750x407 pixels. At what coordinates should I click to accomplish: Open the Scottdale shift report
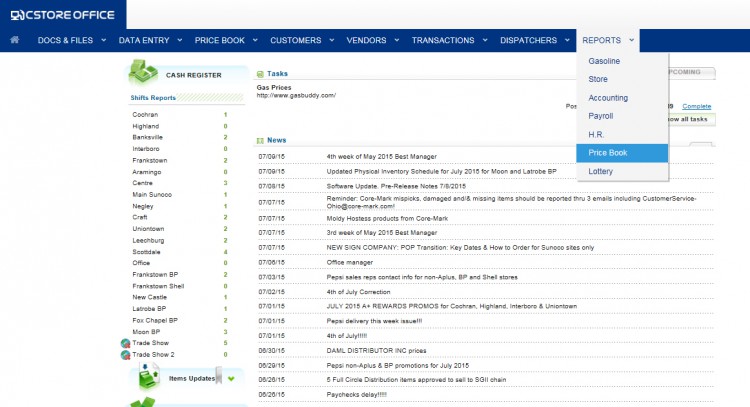coord(146,252)
